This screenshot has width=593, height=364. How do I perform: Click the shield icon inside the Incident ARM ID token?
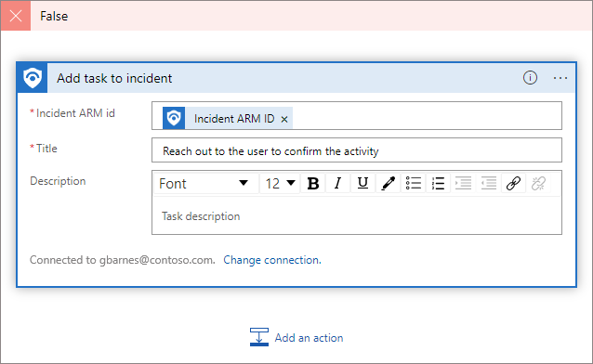pyautogui.click(x=174, y=118)
